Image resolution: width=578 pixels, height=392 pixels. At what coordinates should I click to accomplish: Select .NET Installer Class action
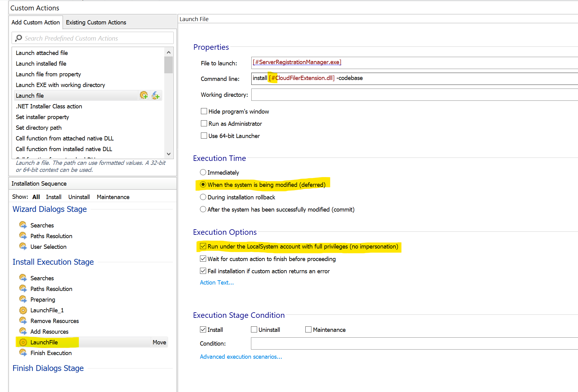coord(49,106)
